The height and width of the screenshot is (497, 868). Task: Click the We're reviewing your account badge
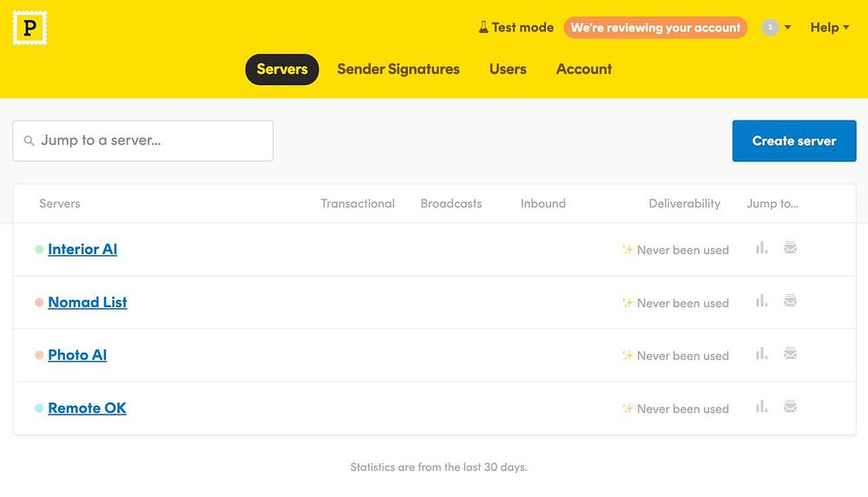(x=655, y=28)
